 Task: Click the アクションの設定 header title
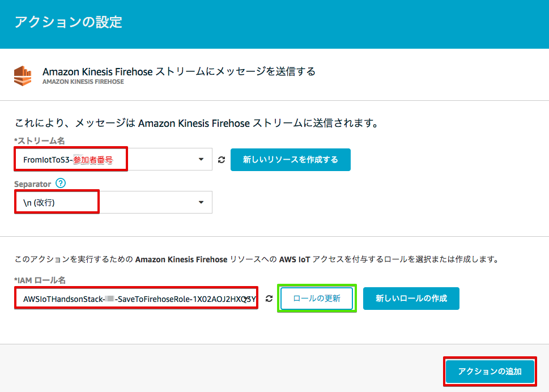69,22
